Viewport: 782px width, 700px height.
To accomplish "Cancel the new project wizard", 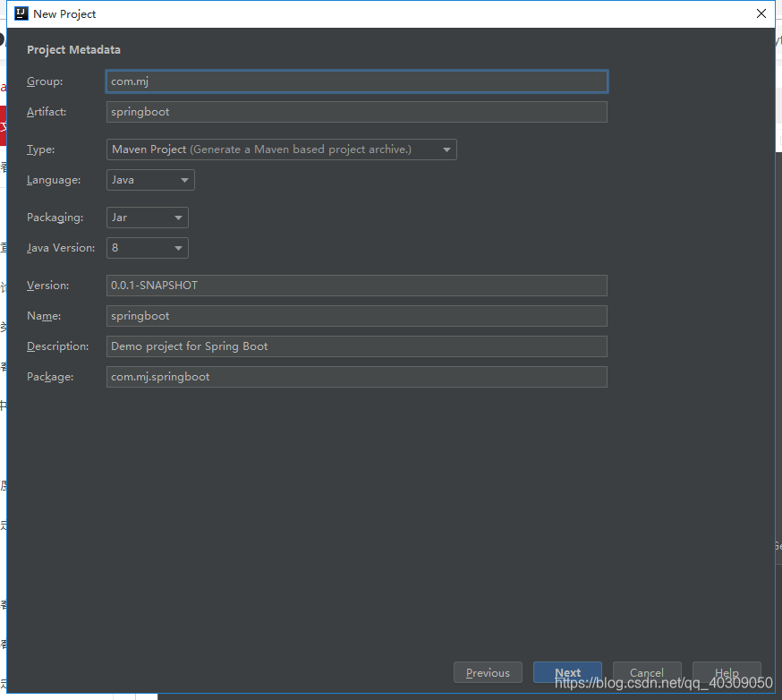I will click(x=647, y=672).
